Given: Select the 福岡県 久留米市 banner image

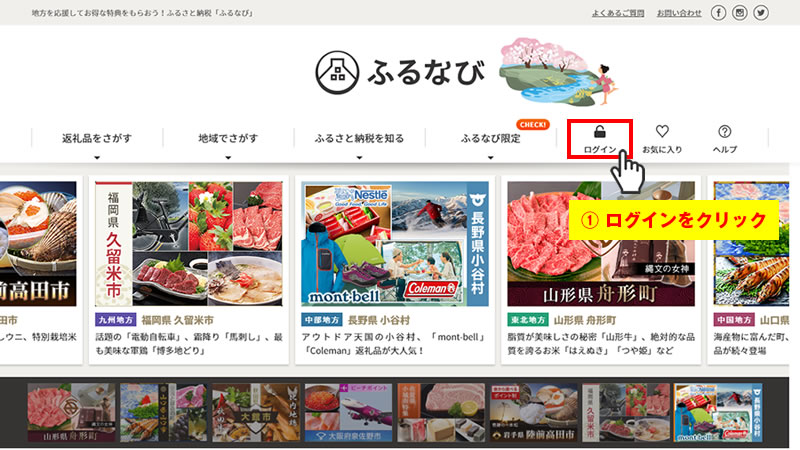Looking at the screenshot, I should (188, 244).
